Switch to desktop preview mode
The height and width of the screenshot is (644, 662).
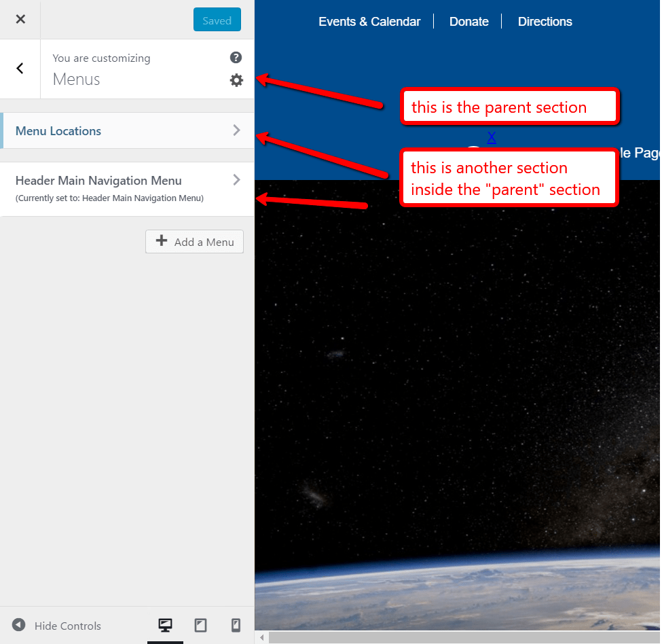tap(165, 626)
